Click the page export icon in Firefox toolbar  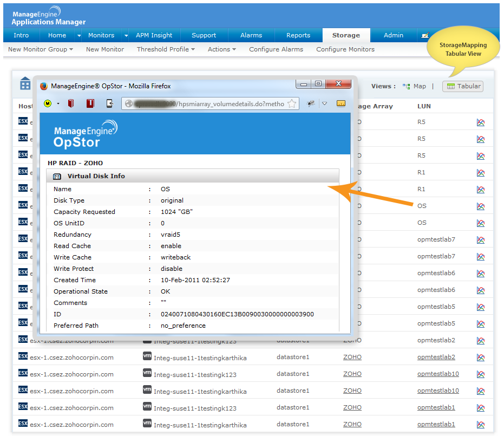110,103
